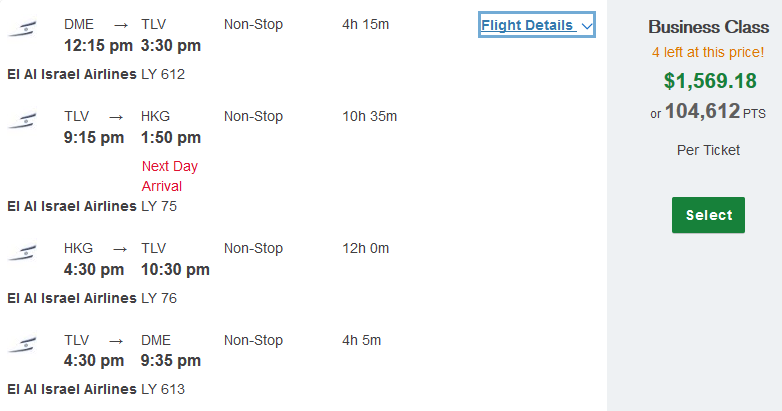
Task: Click the LY 612 flight number
Action: 163,74
